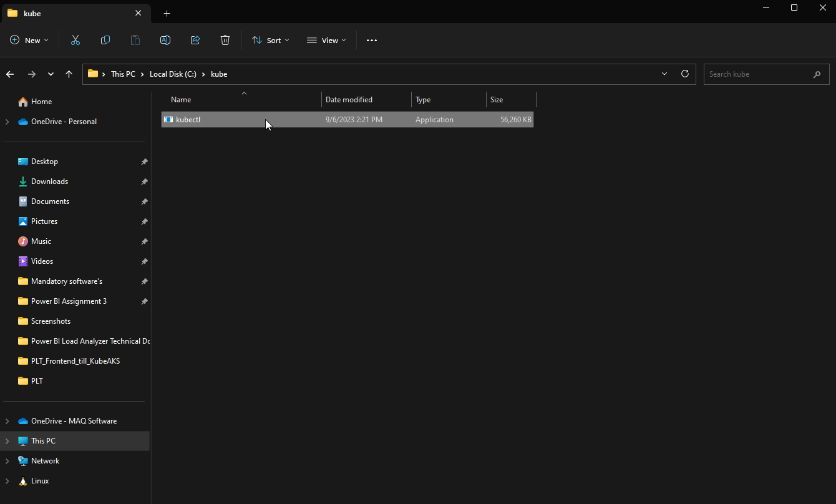Expand the This PC tree node
The height and width of the screenshot is (504, 836).
(x=7, y=441)
